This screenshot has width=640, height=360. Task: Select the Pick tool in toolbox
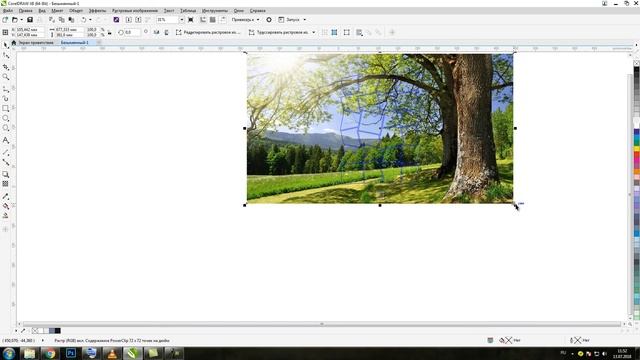[x=6, y=45]
